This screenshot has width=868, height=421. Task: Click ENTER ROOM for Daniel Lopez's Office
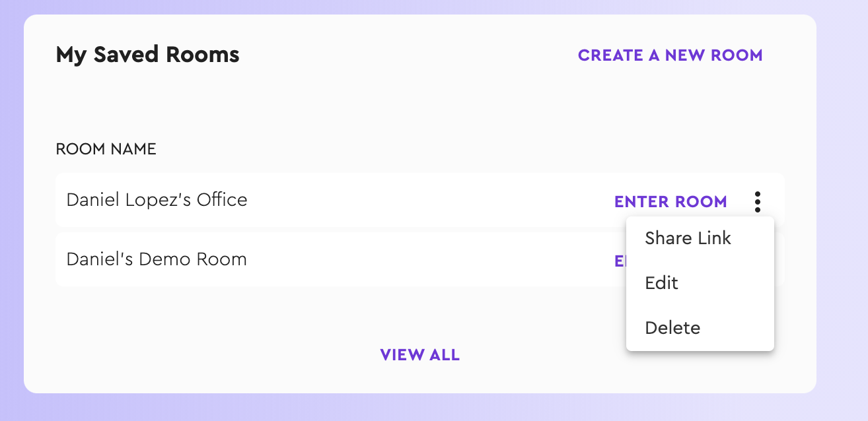(x=670, y=201)
